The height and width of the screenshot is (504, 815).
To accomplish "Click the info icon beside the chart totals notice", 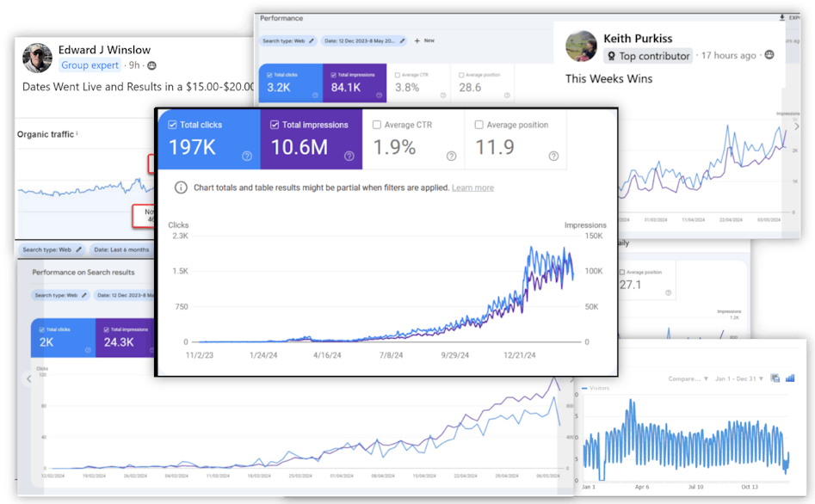I will pos(181,187).
